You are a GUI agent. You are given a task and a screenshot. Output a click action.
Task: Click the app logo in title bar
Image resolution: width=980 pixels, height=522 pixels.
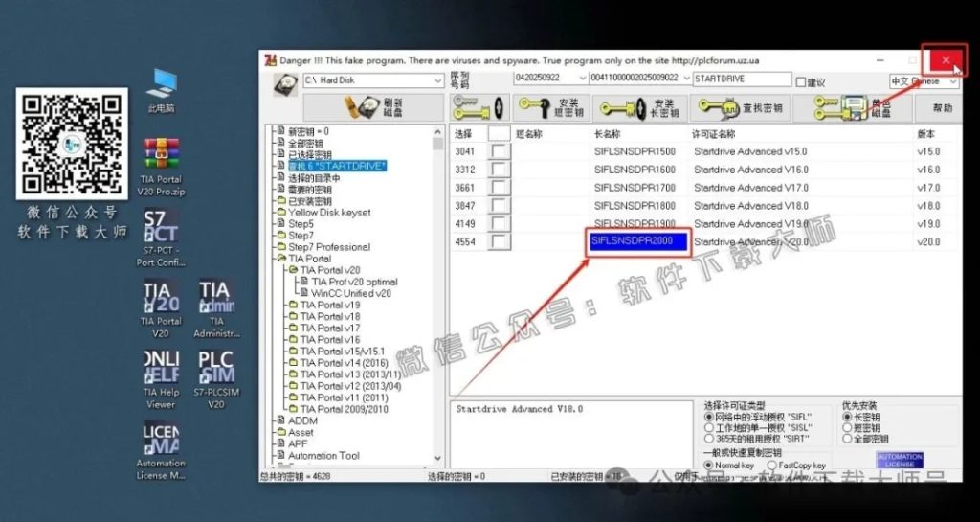(x=270, y=60)
